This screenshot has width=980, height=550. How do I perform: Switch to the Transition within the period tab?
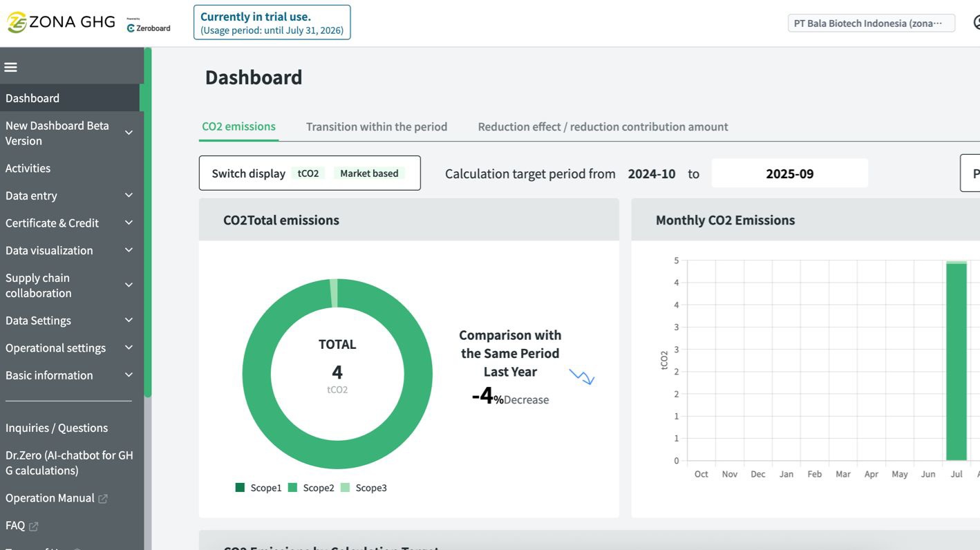tap(377, 126)
